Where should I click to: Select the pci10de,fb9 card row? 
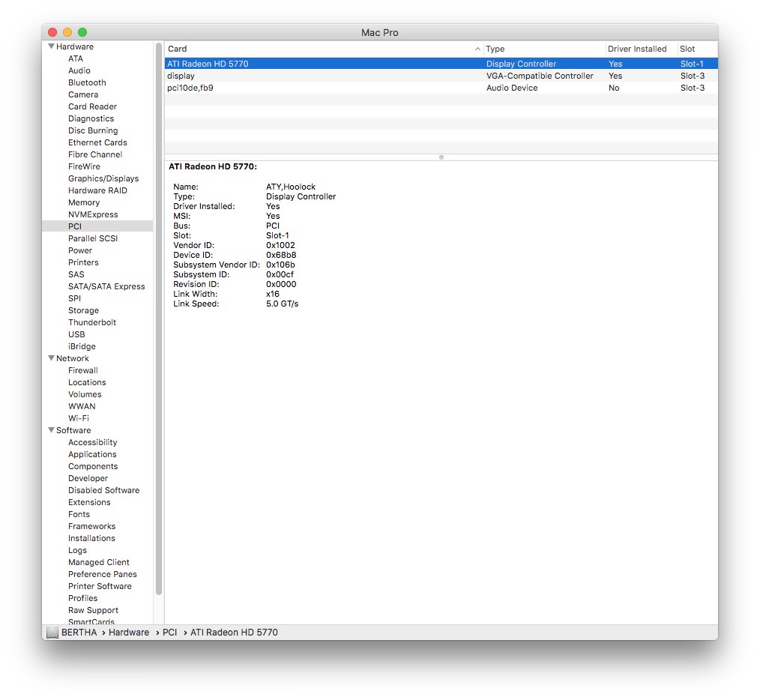tap(441, 88)
